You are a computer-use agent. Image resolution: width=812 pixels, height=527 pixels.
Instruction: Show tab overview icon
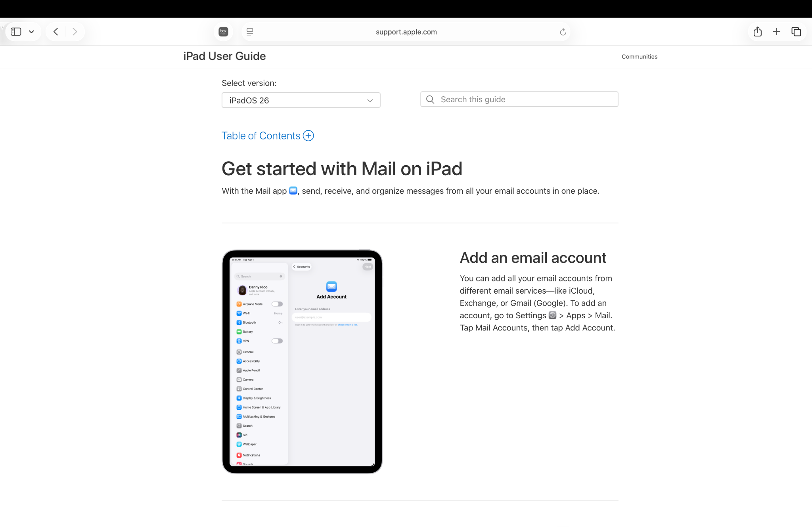pyautogui.click(x=796, y=32)
